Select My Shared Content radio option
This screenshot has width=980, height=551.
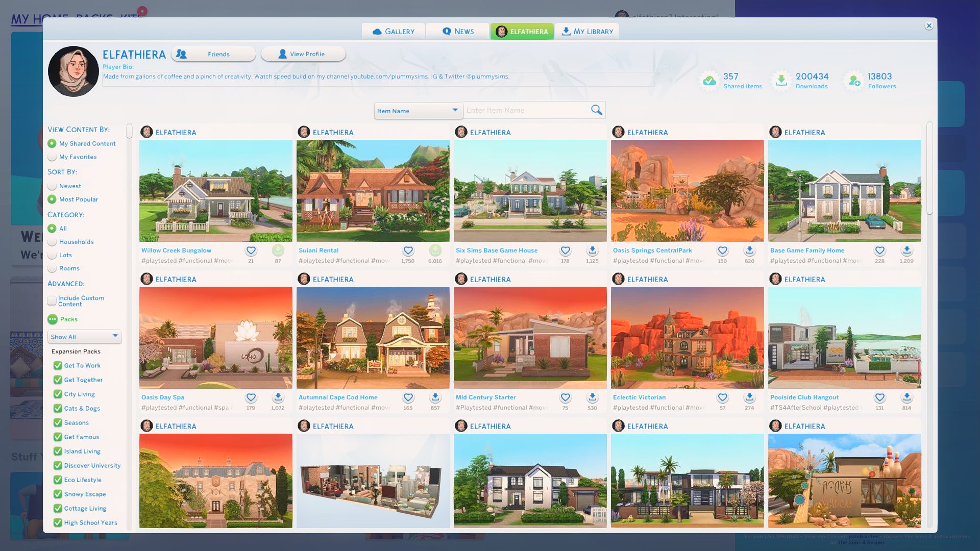(52, 144)
